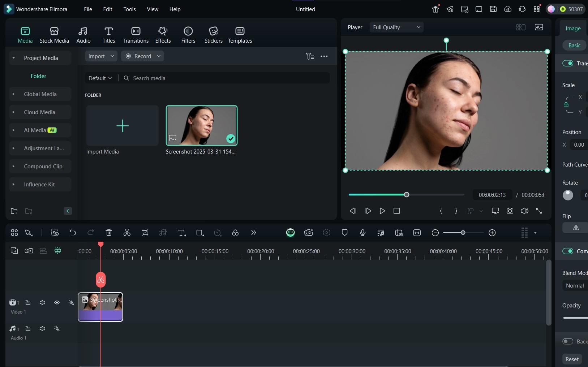This screenshot has height=367, width=588.
Task: Select the crop tool in timeline toolbar
Action: click(x=145, y=233)
